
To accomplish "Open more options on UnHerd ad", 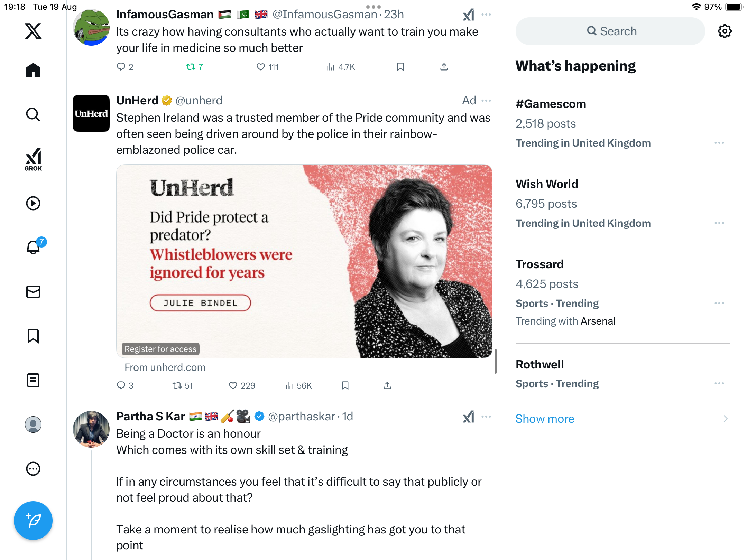I will point(486,101).
